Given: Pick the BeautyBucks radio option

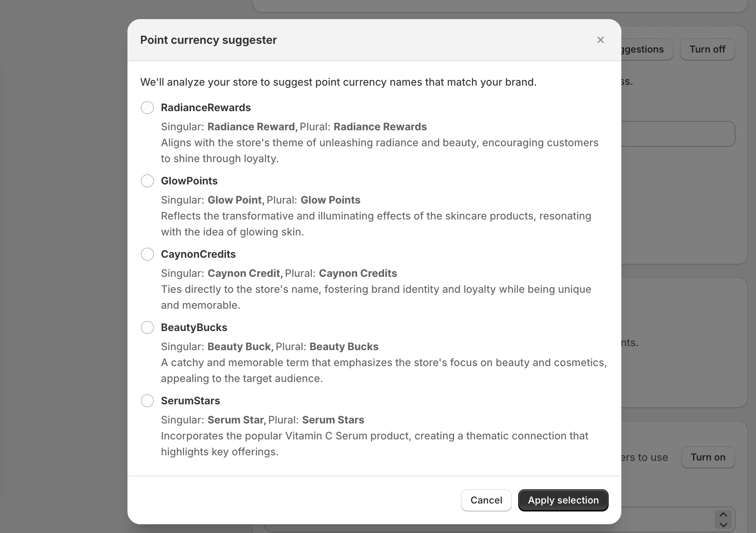Looking at the screenshot, I should coord(147,327).
